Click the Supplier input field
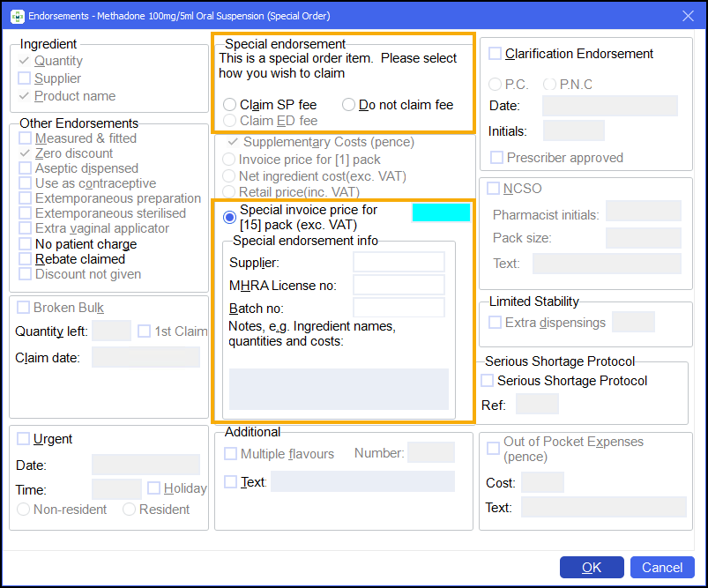The height and width of the screenshot is (588, 708). click(399, 262)
